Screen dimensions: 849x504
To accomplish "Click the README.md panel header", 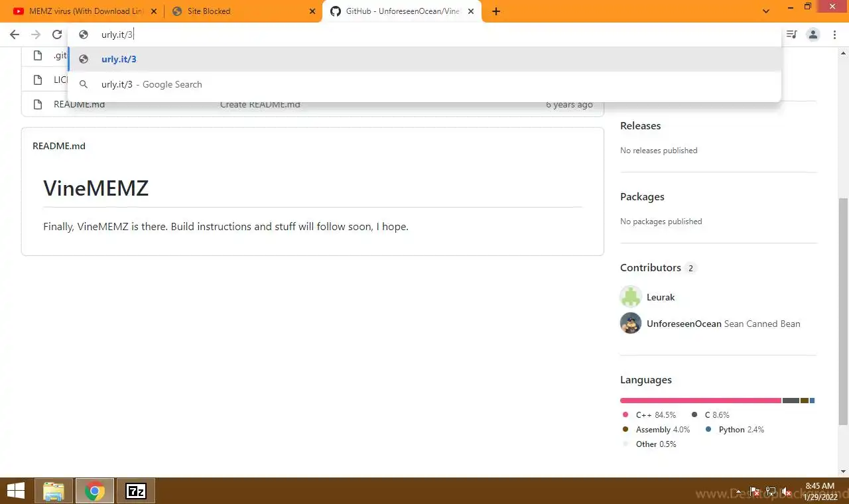I will click(x=59, y=146).
